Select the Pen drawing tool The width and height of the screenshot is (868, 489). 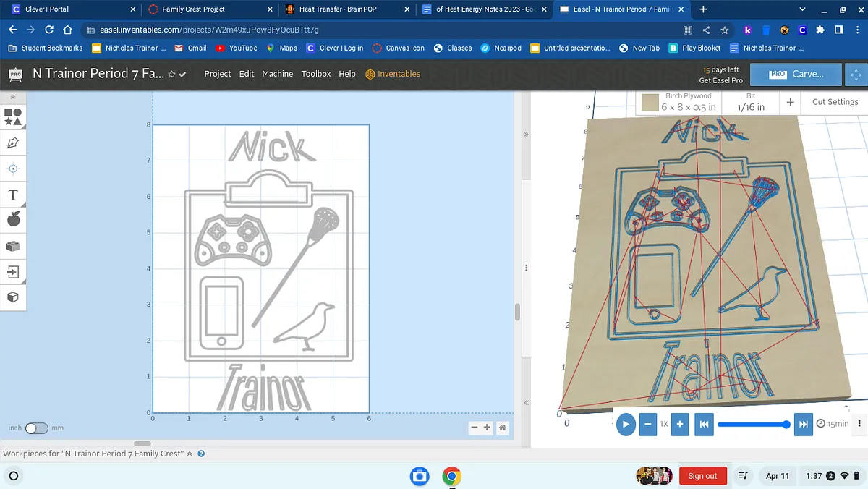(13, 143)
